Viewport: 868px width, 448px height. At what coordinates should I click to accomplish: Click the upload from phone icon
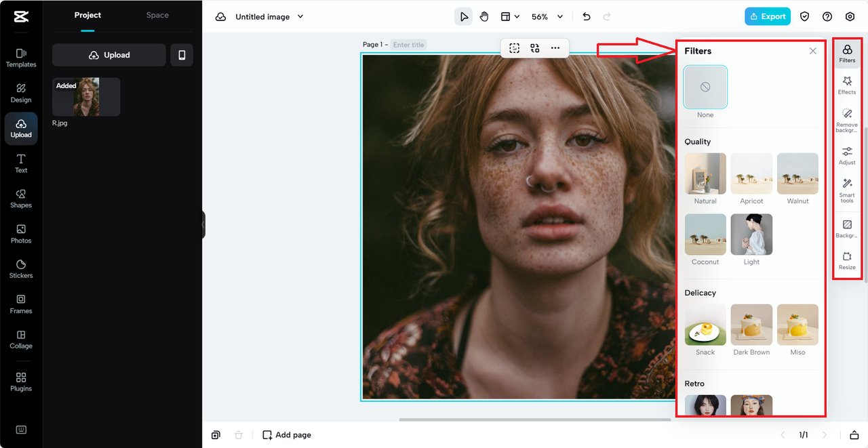tap(182, 55)
